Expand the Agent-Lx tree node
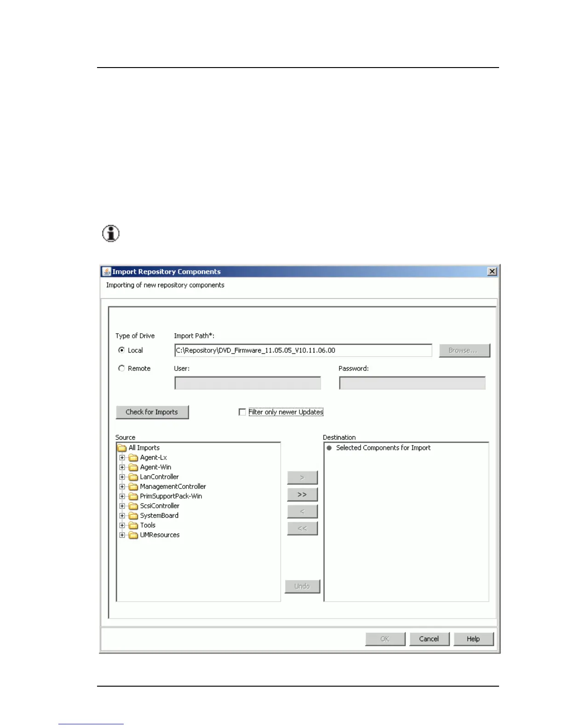 pos(122,458)
